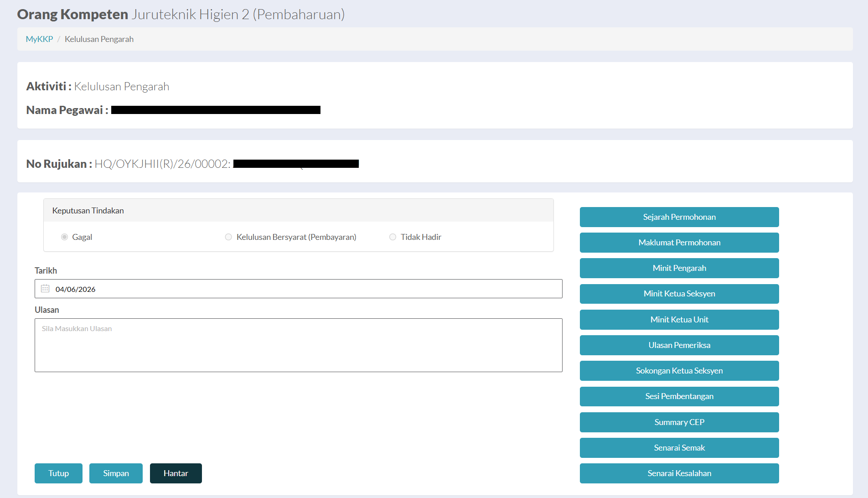Save using the Simpan button
The width and height of the screenshot is (868, 498).
116,473
